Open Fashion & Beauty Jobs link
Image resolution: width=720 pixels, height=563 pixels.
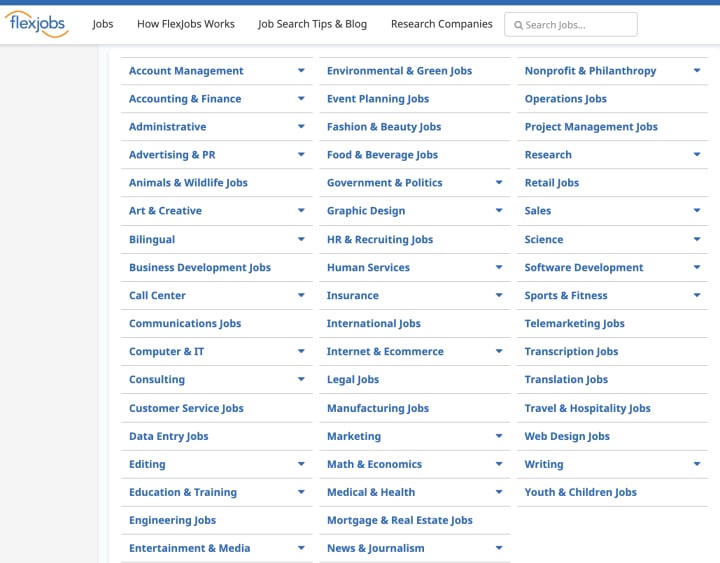384,127
